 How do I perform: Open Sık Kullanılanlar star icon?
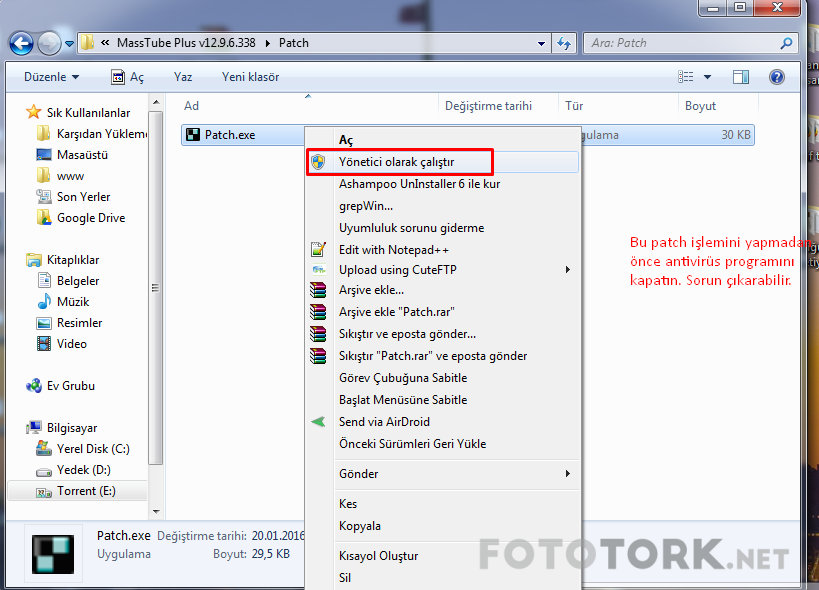(33, 112)
